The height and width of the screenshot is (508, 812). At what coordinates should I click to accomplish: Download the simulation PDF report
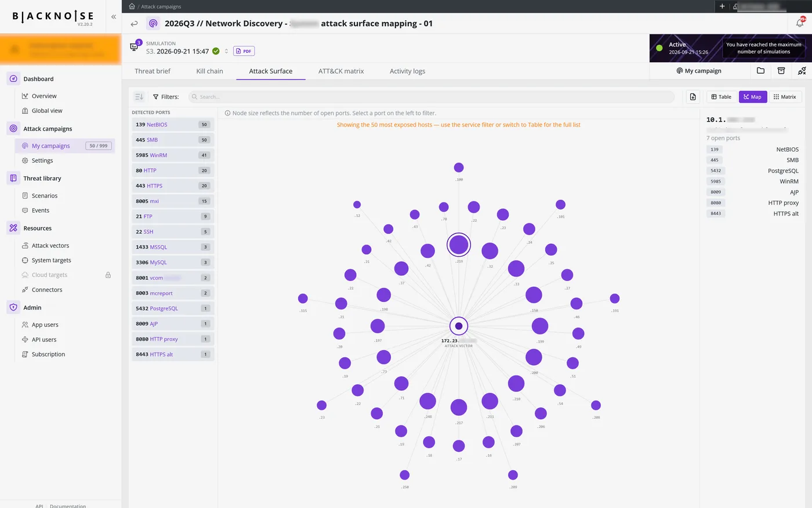click(x=244, y=51)
